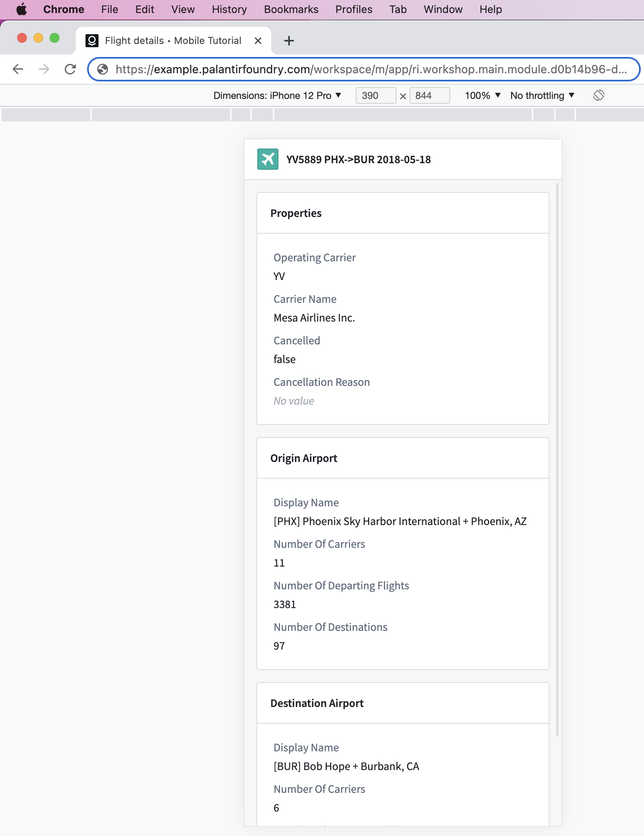Click the rotate device orientation icon

(599, 96)
